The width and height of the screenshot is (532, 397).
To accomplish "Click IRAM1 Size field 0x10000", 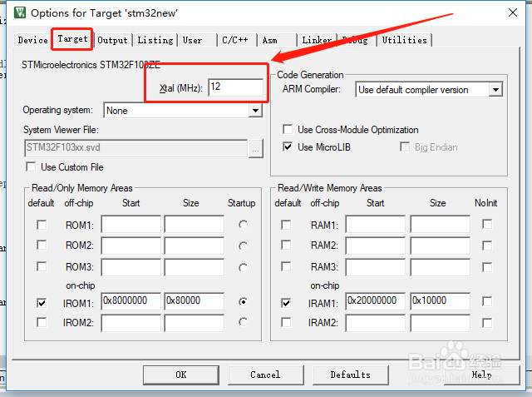I will pos(440,301).
